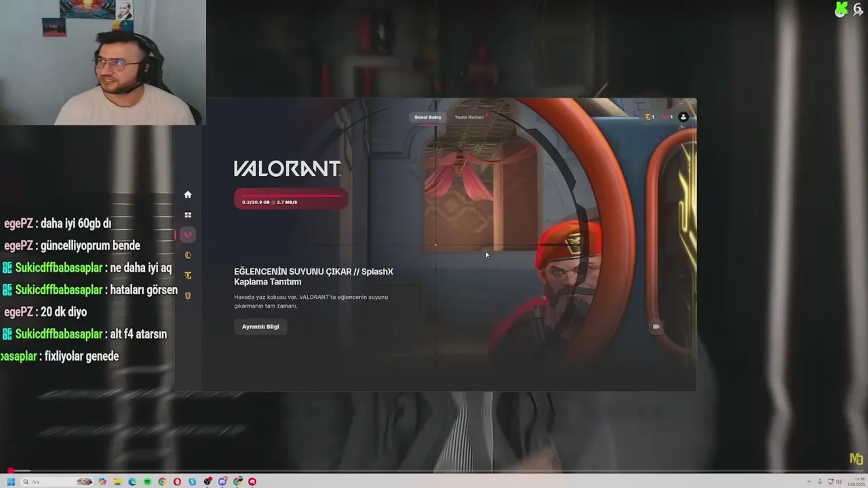
Task: Click the EĞLENCENİN SUYUNU ÇIKAR headline
Action: tap(313, 277)
